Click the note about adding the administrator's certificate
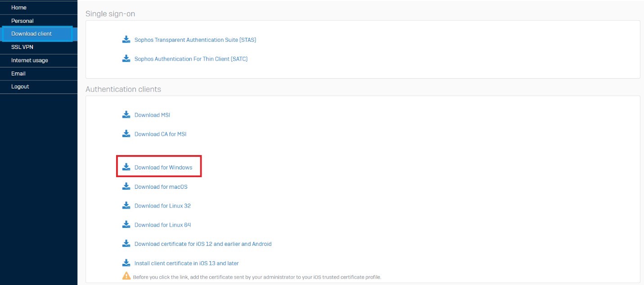The image size is (644, 285). [x=257, y=277]
